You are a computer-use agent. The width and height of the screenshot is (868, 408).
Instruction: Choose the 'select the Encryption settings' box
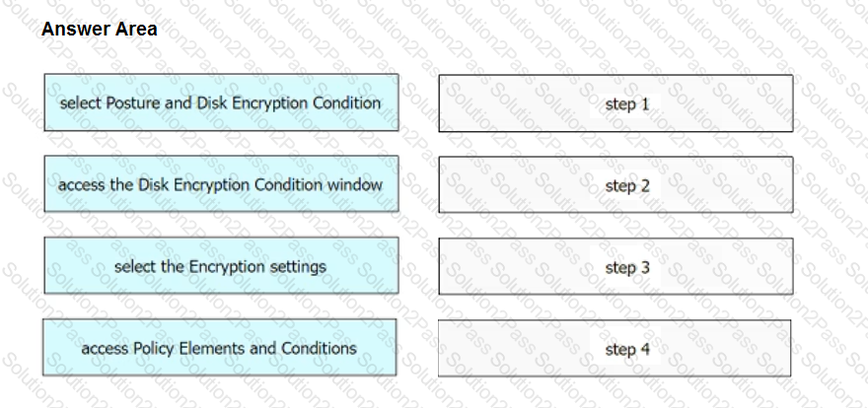point(221,266)
